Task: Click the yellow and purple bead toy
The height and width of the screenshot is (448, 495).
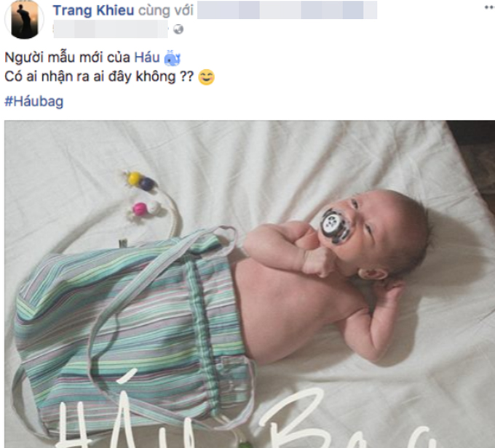Action: 140,181
